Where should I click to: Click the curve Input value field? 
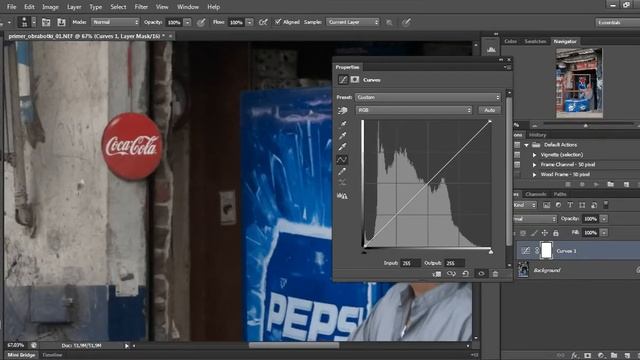[x=410, y=263]
